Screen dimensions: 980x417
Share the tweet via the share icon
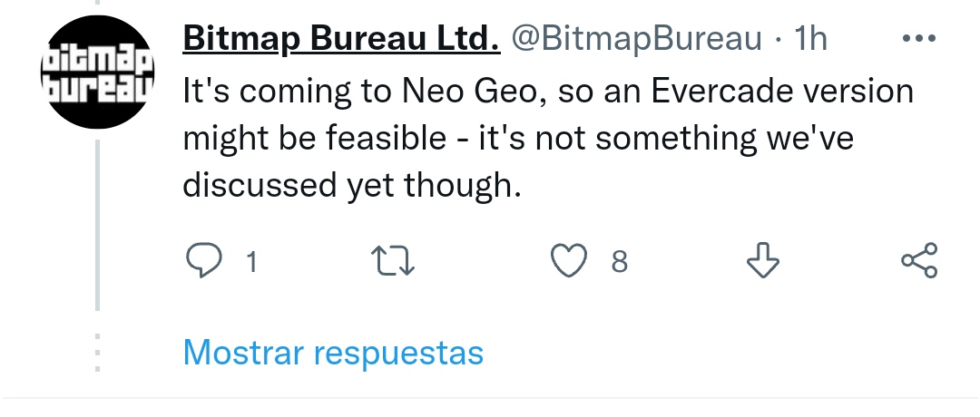[x=918, y=262]
